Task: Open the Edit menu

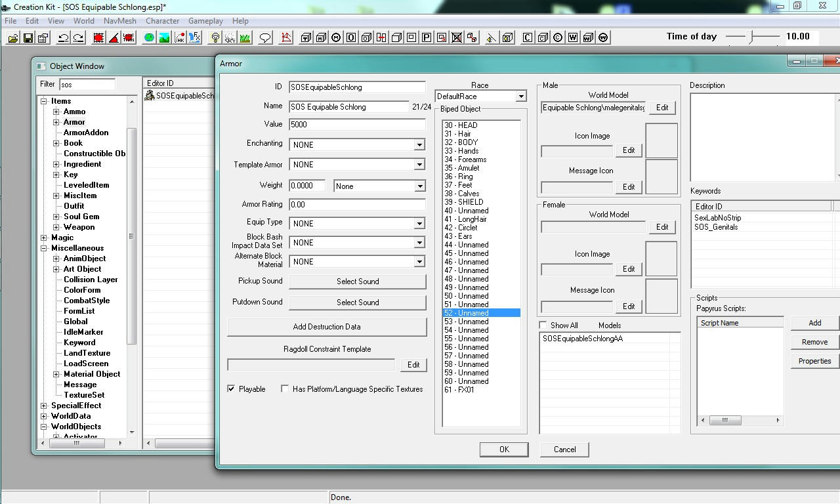Action: (32, 21)
